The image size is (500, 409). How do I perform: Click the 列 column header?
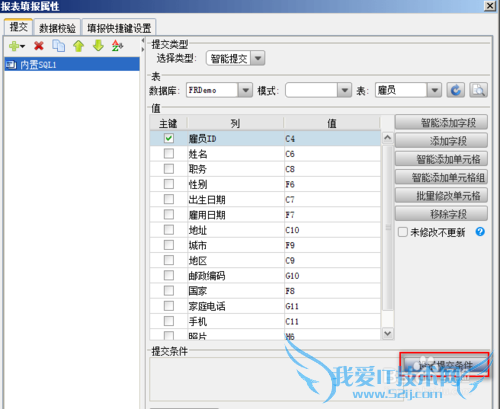(x=235, y=123)
